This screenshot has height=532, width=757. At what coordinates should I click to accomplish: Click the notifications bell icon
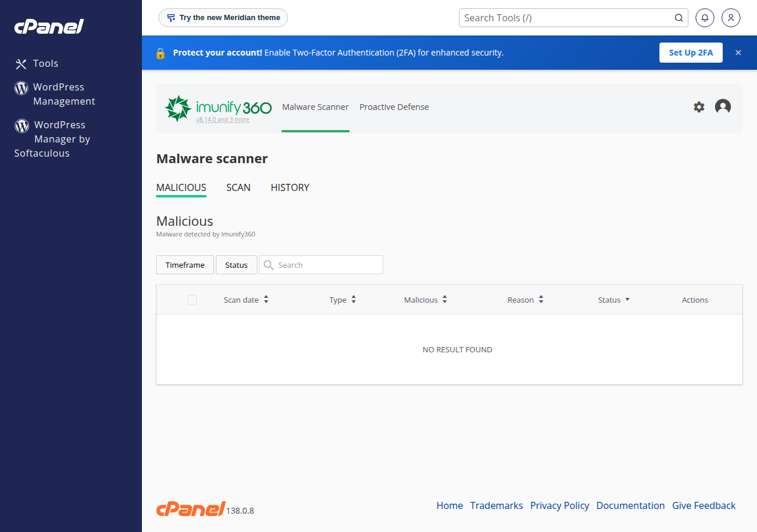point(704,18)
